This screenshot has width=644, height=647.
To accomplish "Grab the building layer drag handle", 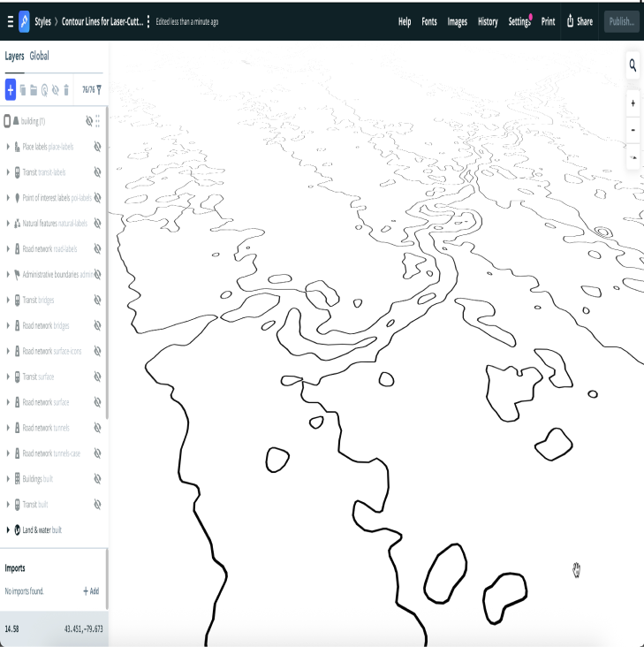I will tap(98, 121).
